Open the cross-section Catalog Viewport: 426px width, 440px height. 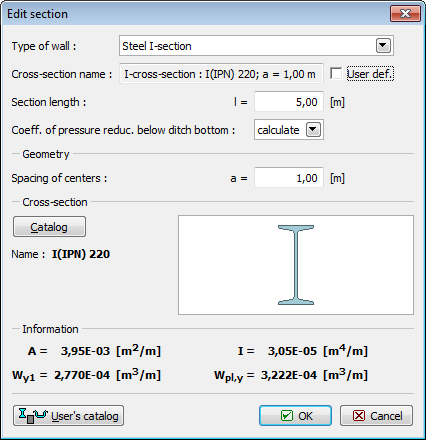click(49, 227)
